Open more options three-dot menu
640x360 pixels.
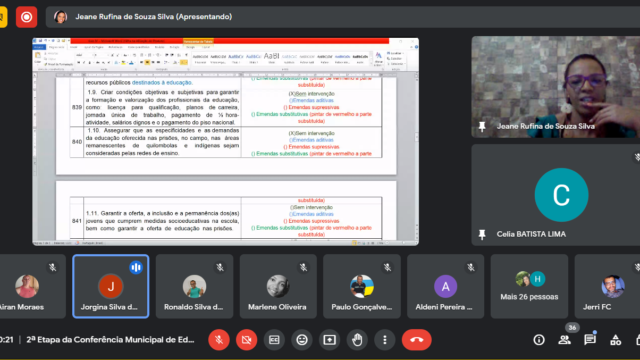tap(385, 340)
